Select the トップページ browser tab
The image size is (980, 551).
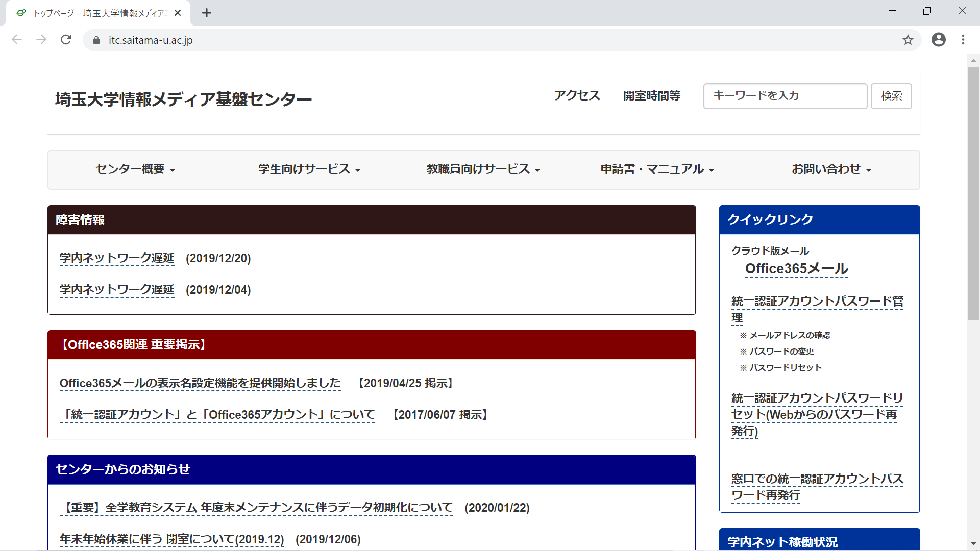pyautogui.click(x=98, y=13)
